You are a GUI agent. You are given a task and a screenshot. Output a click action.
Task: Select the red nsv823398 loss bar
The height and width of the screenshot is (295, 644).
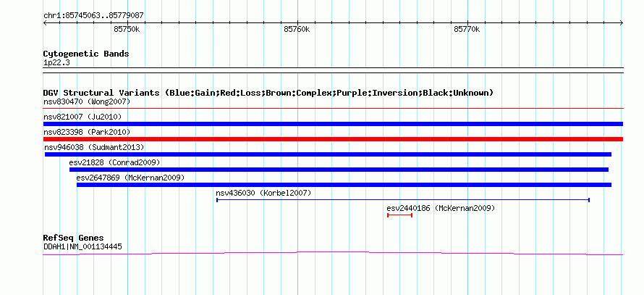[x=333, y=139]
